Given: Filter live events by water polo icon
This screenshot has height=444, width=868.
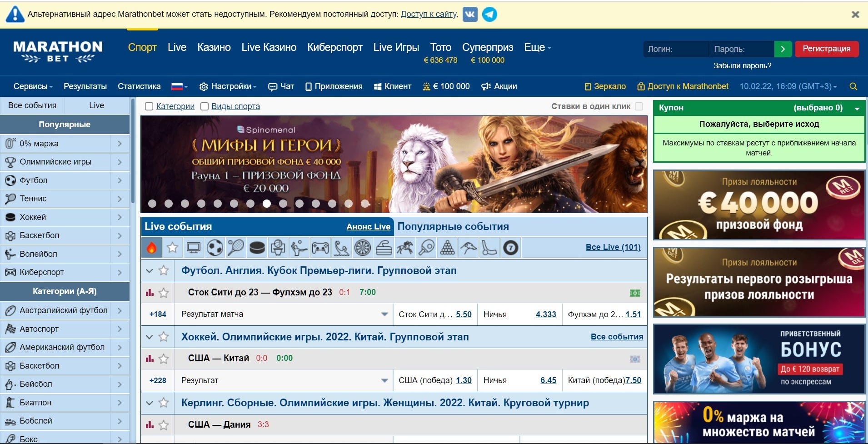Looking at the screenshot, I should (341, 248).
